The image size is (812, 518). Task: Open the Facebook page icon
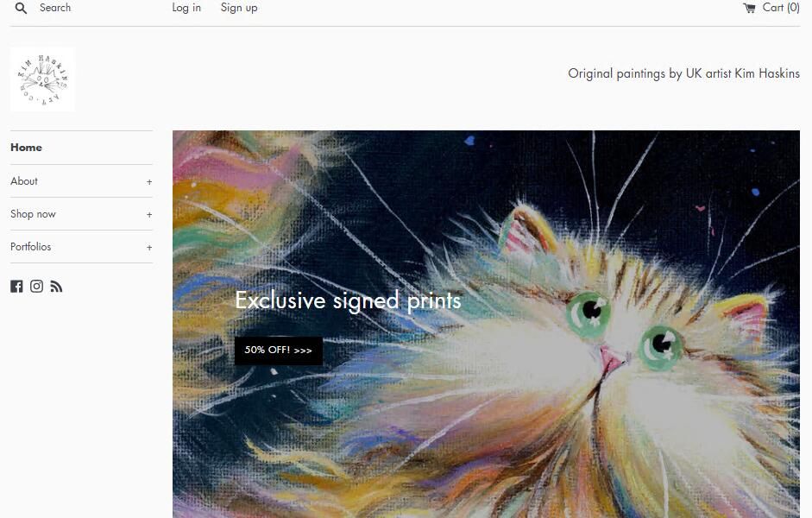(x=16, y=287)
